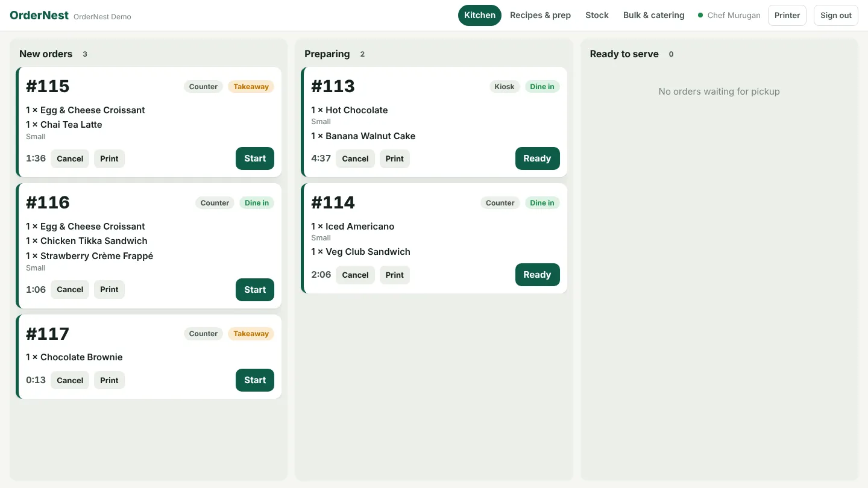This screenshot has height=488, width=868.
Task: Start order #116
Action: coord(255,290)
